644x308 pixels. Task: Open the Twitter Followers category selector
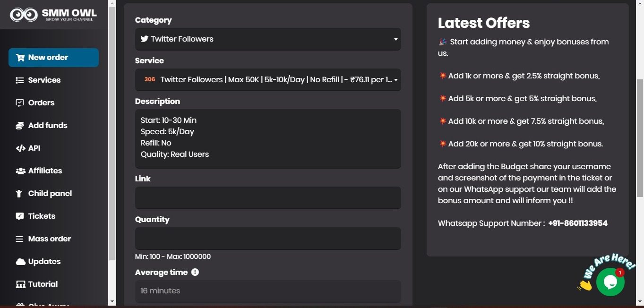[268, 39]
